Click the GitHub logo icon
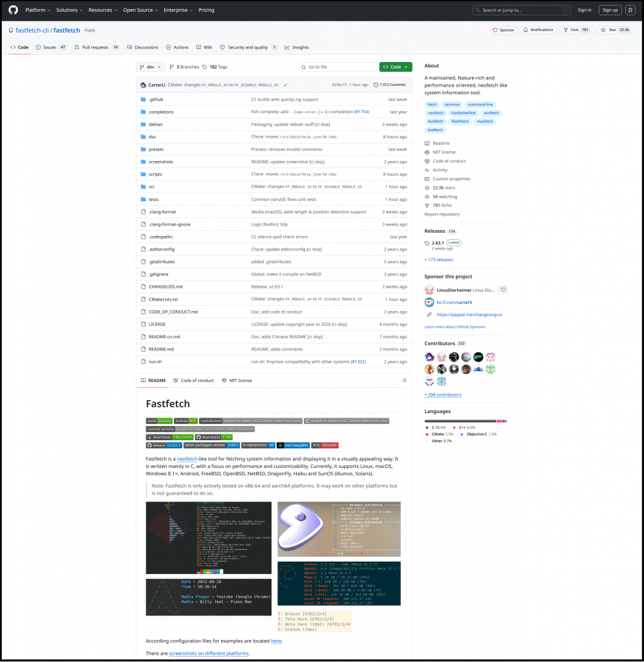This screenshot has height=662, width=644. pos(13,10)
